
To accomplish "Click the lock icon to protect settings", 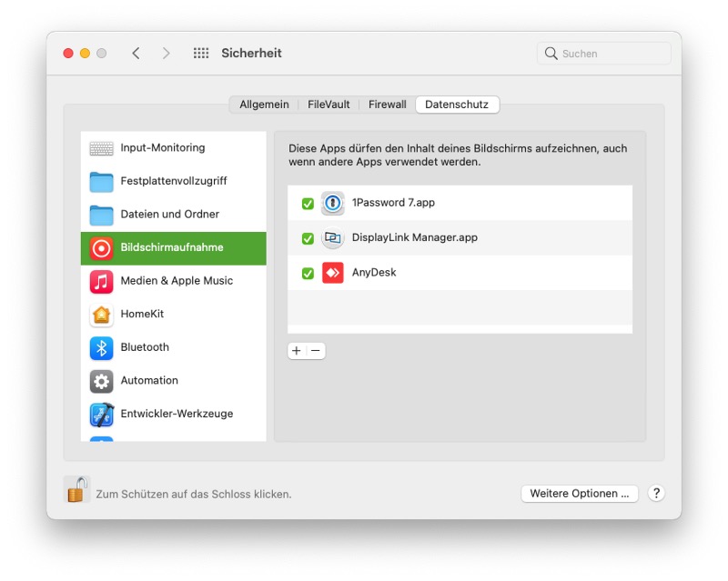I will tap(76, 491).
